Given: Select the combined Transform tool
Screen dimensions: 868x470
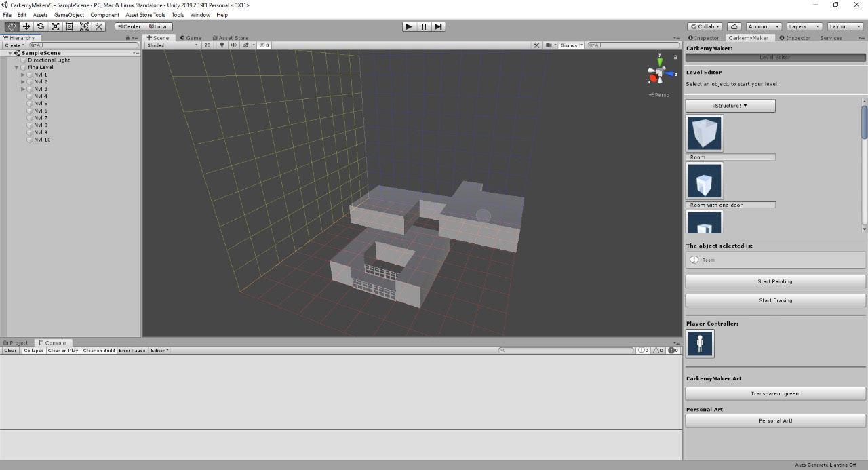Looking at the screenshot, I should tap(84, 26).
